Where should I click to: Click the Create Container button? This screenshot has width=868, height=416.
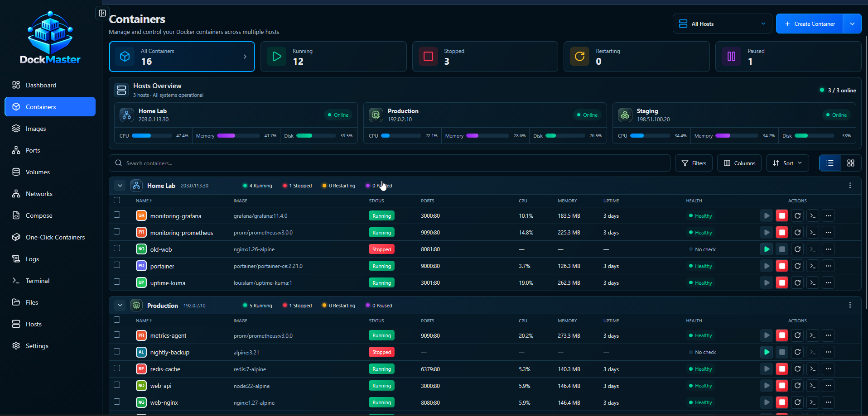tap(810, 24)
